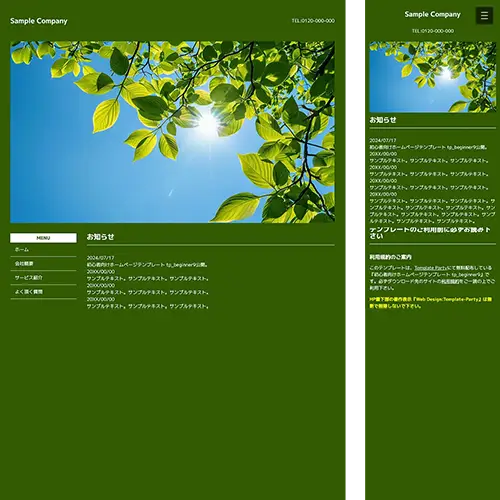Click the テンプレートのご利用前に heading
500x500 pixels.
[430, 233]
